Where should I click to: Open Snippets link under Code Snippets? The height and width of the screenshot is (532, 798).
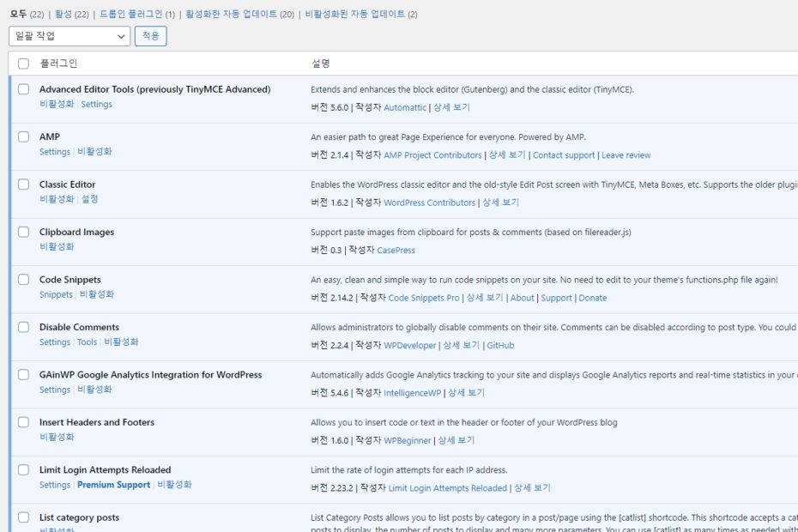(56, 294)
